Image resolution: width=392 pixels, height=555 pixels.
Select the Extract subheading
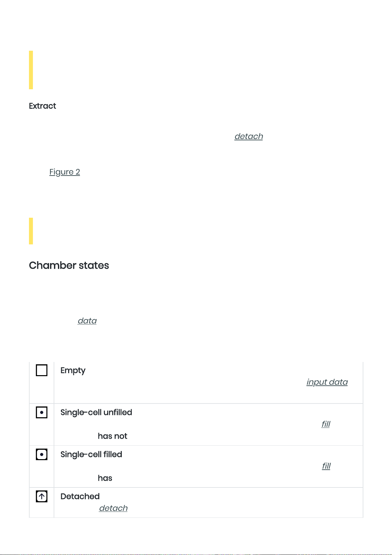(42, 106)
